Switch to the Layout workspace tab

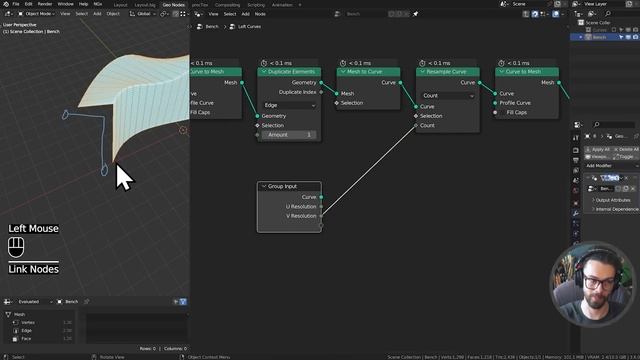pos(120,5)
